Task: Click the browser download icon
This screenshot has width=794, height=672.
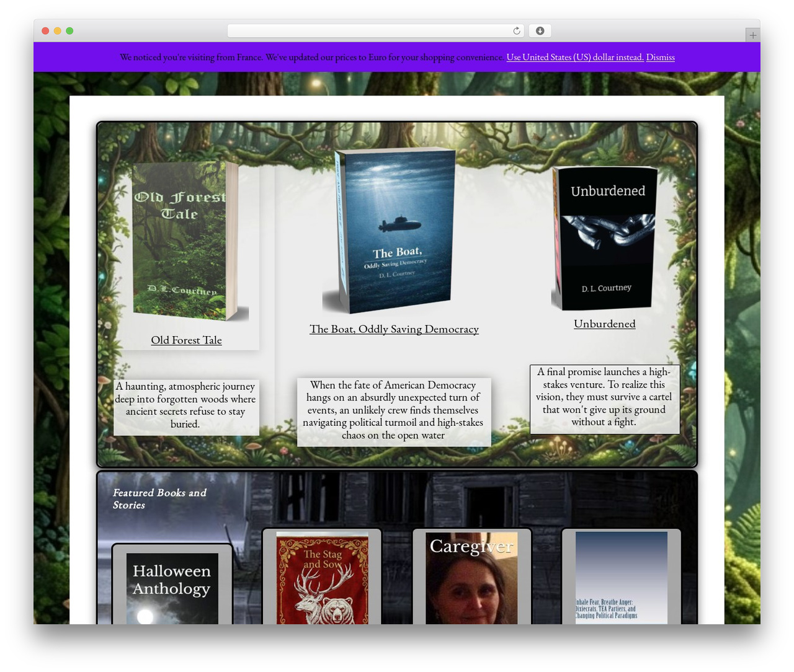Action: [540, 31]
